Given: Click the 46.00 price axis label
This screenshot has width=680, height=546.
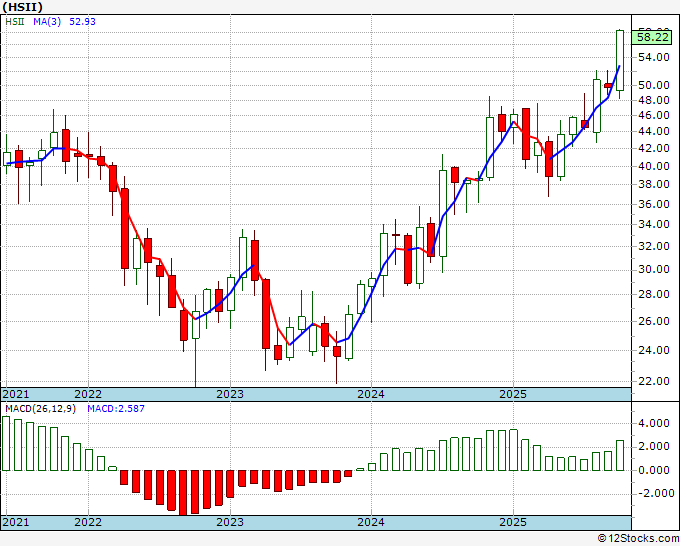Looking at the screenshot, I should point(653,115).
